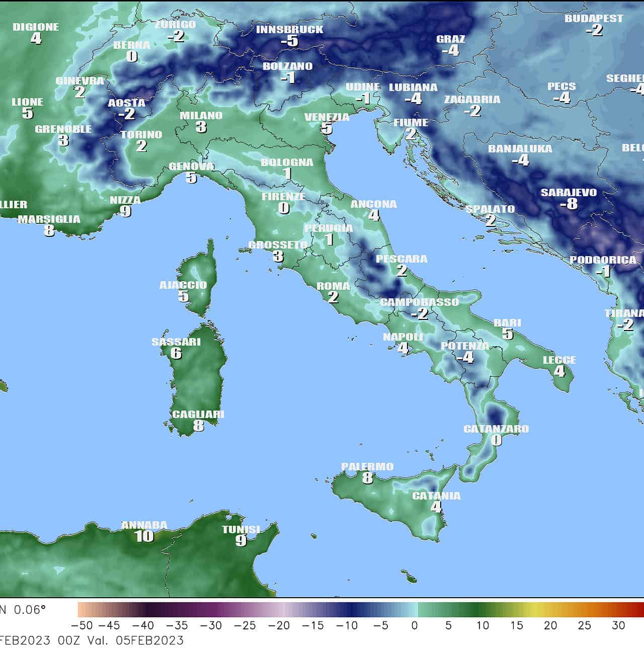
Task: Click the AOSTA city label
Action: 127,103
